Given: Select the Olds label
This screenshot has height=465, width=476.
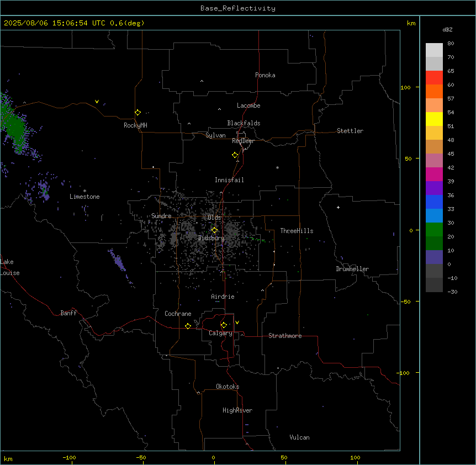Looking at the screenshot, I should (x=214, y=218).
